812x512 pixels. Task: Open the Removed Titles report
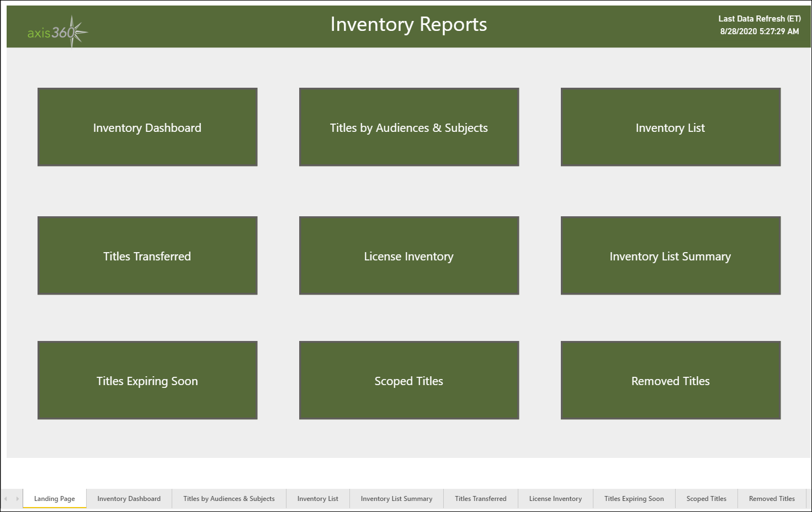click(x=670, y=380)
